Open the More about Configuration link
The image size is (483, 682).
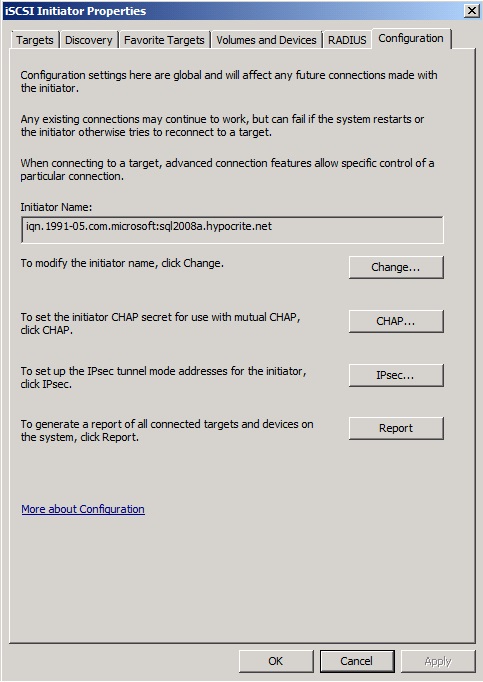tap(83, 509)
